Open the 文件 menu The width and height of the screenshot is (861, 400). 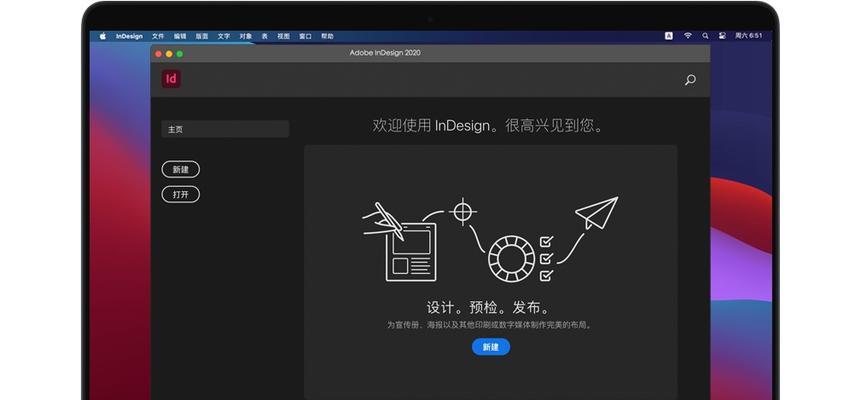tap(158, 36)
